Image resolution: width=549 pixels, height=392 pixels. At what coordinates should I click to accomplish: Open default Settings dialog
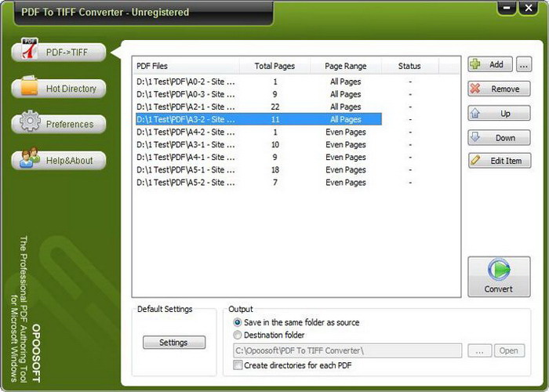(x=174, y=343)
